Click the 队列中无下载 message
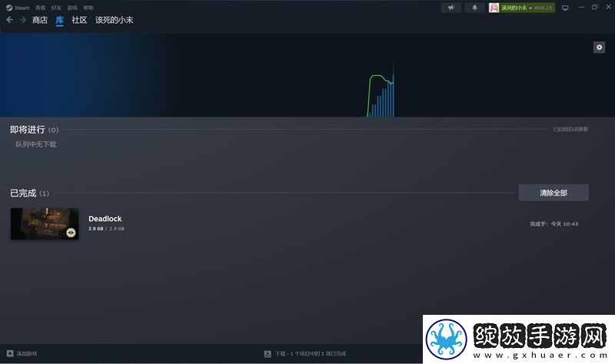 pos(35,144)
